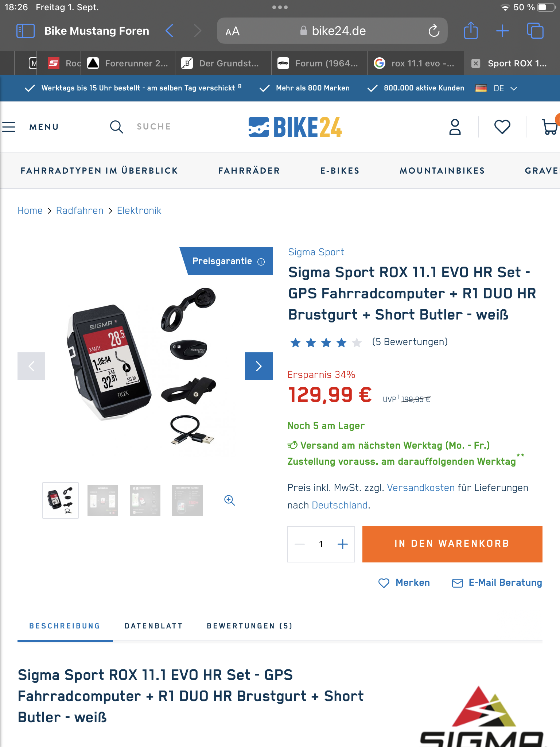This screenshot has width=560, height=747.
Task: Open the wishlist heart icon in header
Action: 502,127
